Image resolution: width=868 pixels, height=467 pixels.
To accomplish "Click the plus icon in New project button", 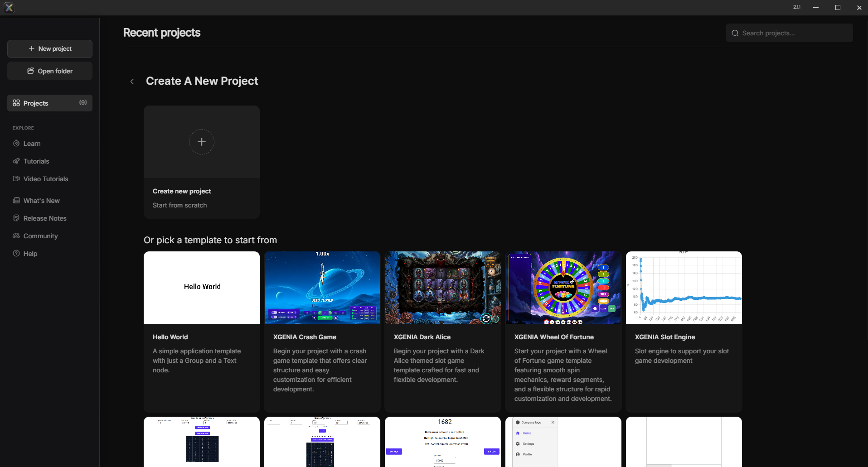I will tap(31, 49).
